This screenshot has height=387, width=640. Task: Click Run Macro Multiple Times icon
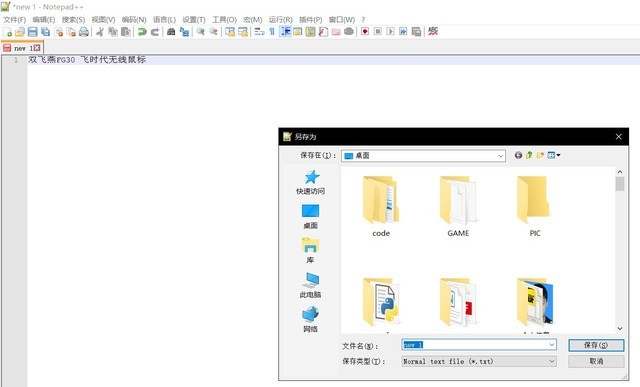[x=403, y=31]
